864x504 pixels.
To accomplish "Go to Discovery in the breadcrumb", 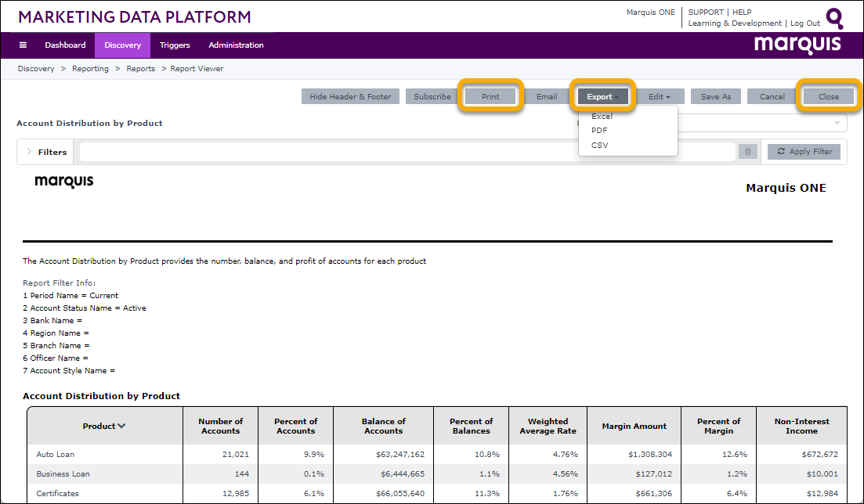I will point(36,69).
